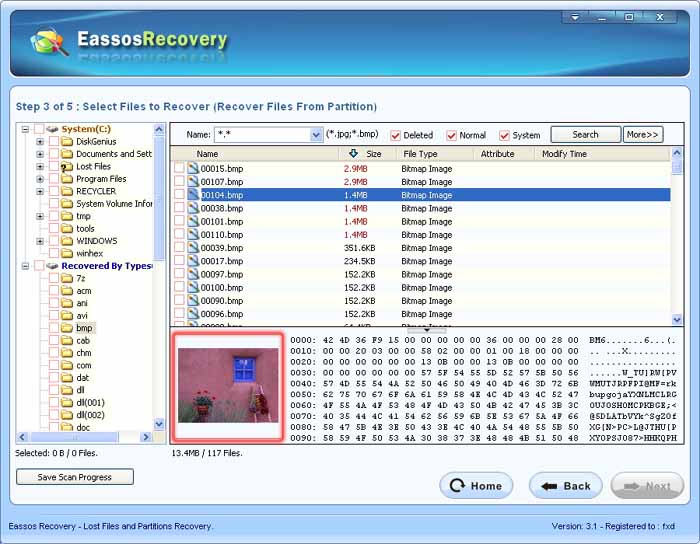The image size is (700, 544).
Task: Click the System(C:) drive icon
Action: click(x=53, y=129)
